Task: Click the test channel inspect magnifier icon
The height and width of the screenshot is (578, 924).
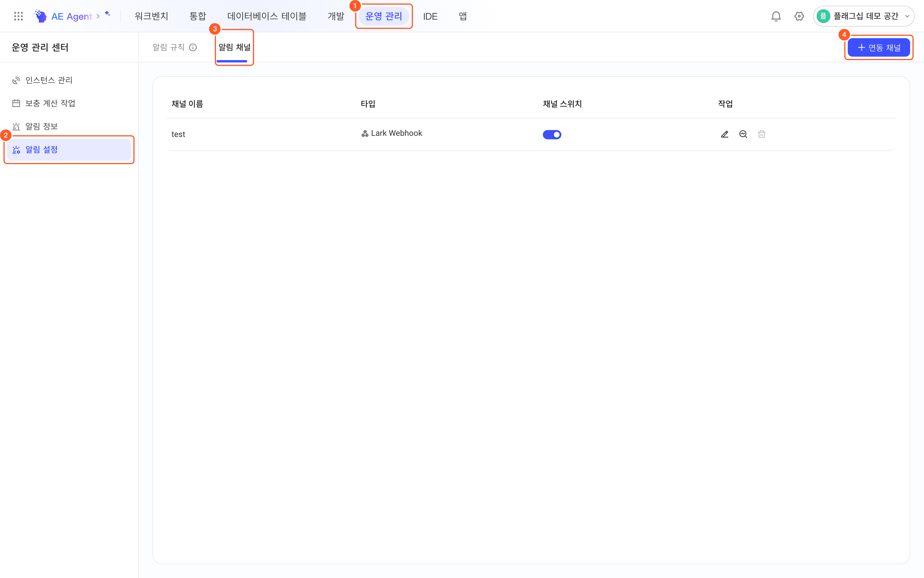Action: coord(743,134)
